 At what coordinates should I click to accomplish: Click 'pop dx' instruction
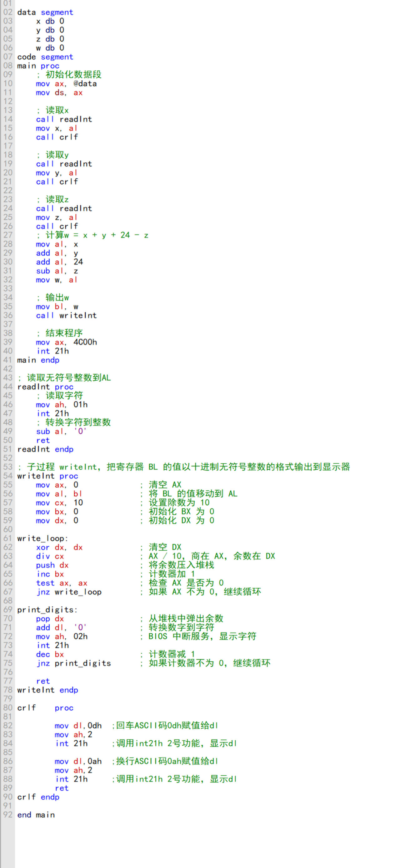pyautogui.click(x=50, y=619)
